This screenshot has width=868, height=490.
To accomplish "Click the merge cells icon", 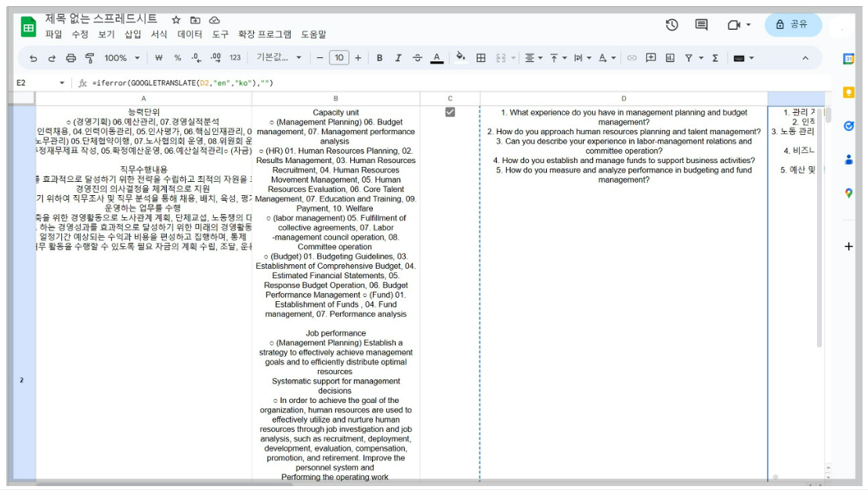I will 501,58.
